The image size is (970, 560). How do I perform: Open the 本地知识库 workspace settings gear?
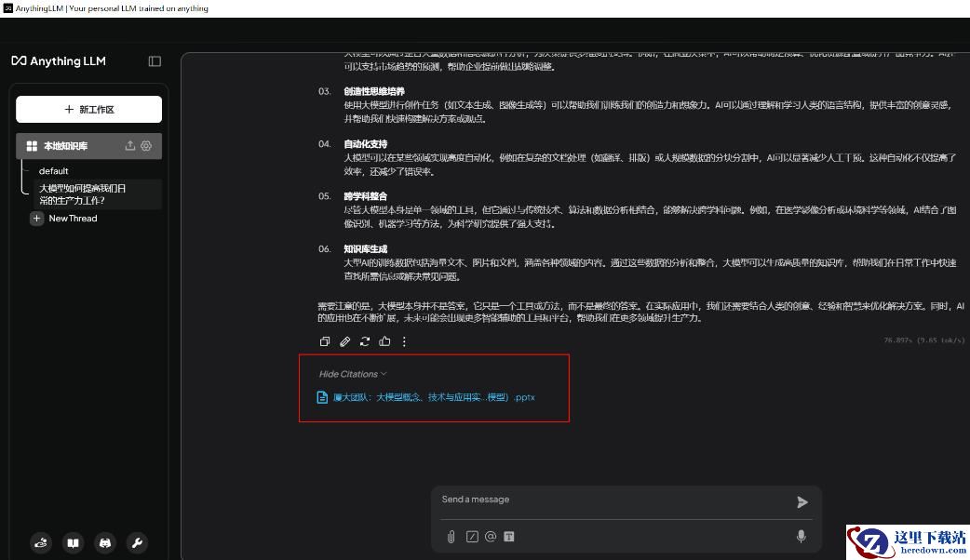click(146, 146)
